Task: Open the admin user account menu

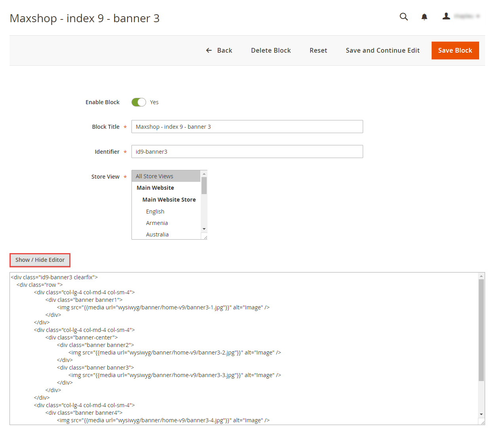Action: click(461, 16)
